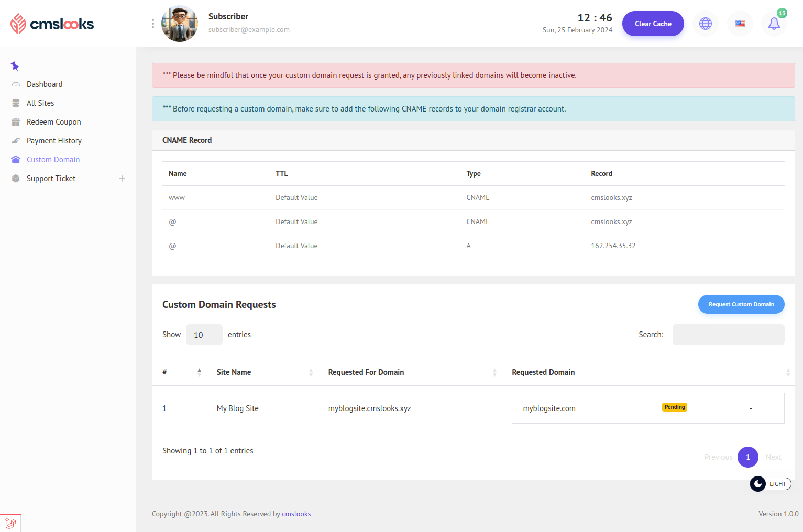Click the Subscriber profile avatar
Image resolution: width=803 pixels, height=532 pixels.
[x=180, y=24]
